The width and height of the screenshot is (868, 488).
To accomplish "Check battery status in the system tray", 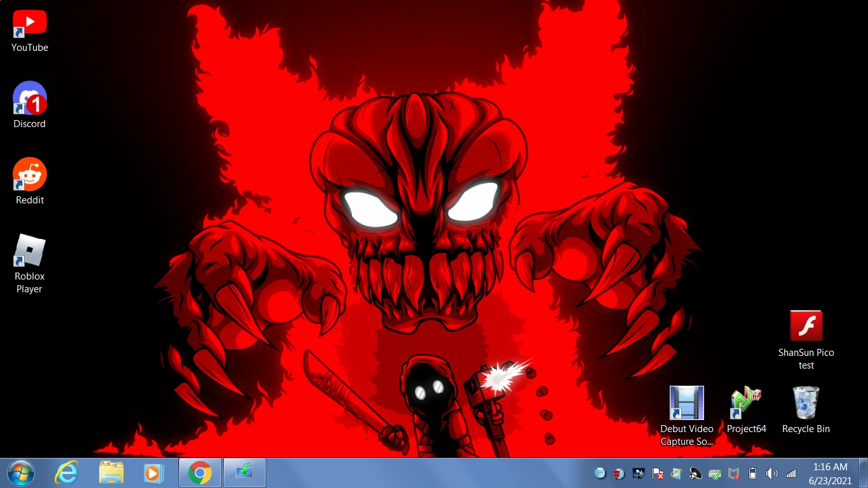I will [x=752, y=474].
